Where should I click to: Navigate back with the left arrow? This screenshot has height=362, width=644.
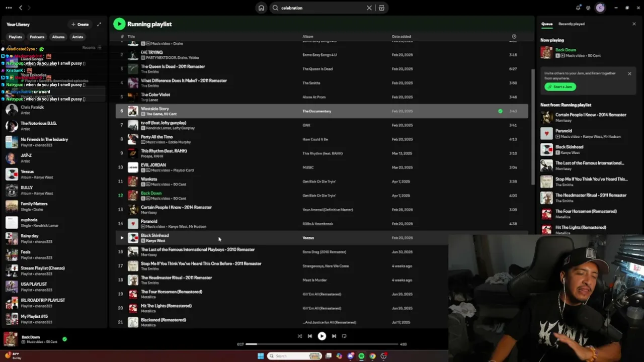(x=21, y=8)
